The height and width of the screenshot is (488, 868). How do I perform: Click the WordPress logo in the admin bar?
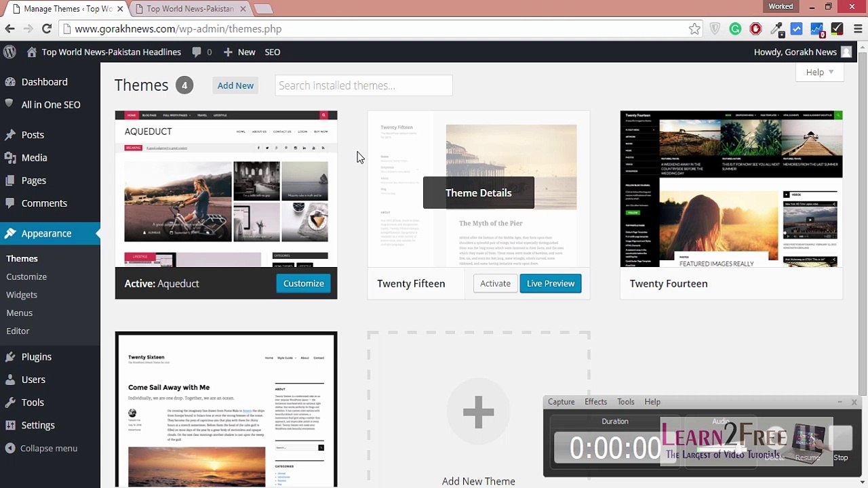[x=9, y=52]
